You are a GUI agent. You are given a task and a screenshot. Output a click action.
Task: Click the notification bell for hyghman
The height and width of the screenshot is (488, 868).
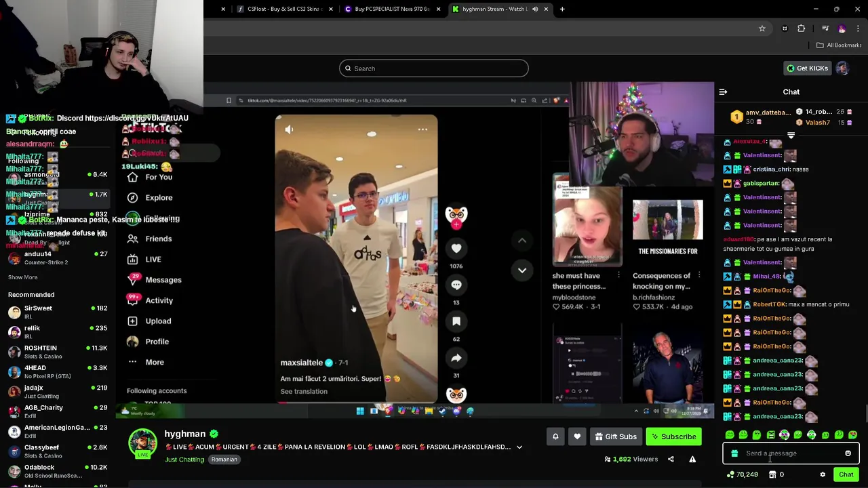click(x=555, y=436)
